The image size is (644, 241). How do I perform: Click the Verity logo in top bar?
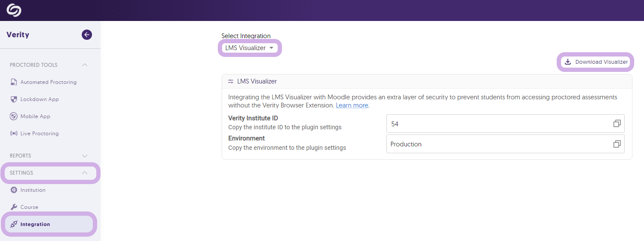pos(14,10)
